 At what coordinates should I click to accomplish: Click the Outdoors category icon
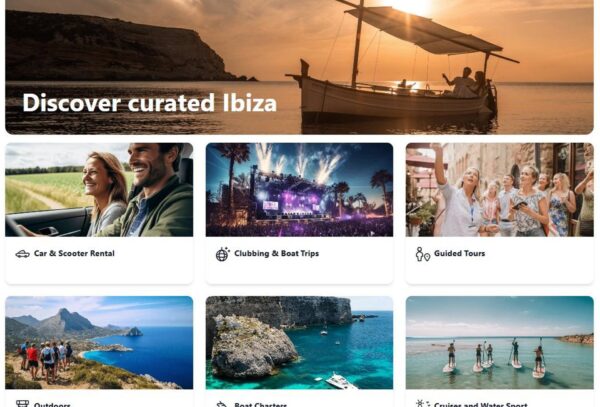[x=22, y=404]
